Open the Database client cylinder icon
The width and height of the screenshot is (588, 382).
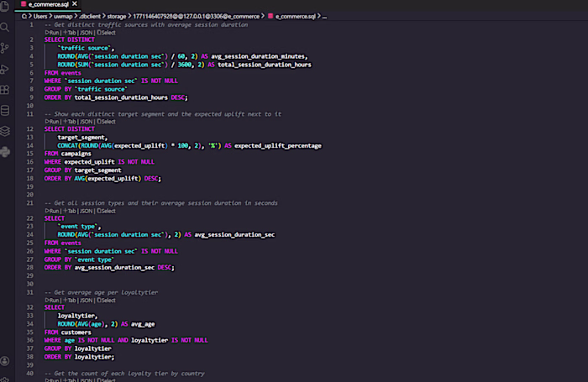[5, 110]
